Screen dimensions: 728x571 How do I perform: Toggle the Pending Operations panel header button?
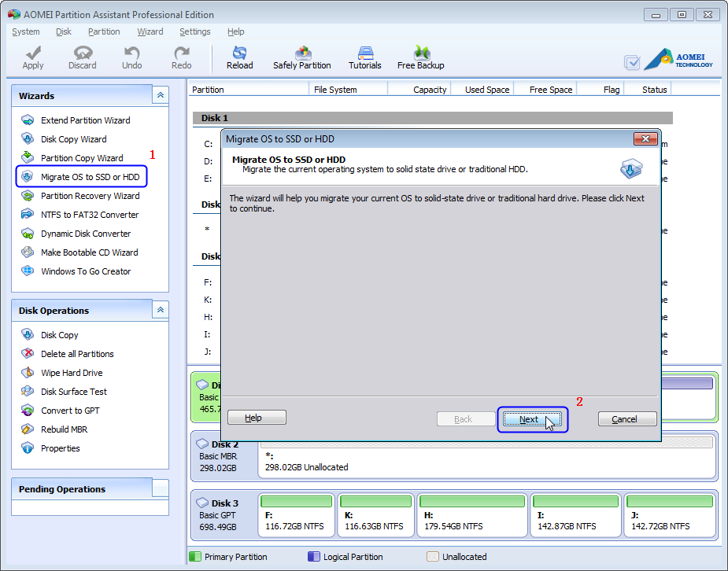click(161, 488)
